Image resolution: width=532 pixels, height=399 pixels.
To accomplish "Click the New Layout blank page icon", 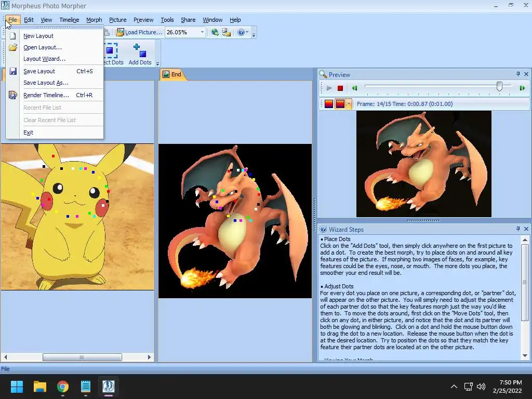I will 13,36.
